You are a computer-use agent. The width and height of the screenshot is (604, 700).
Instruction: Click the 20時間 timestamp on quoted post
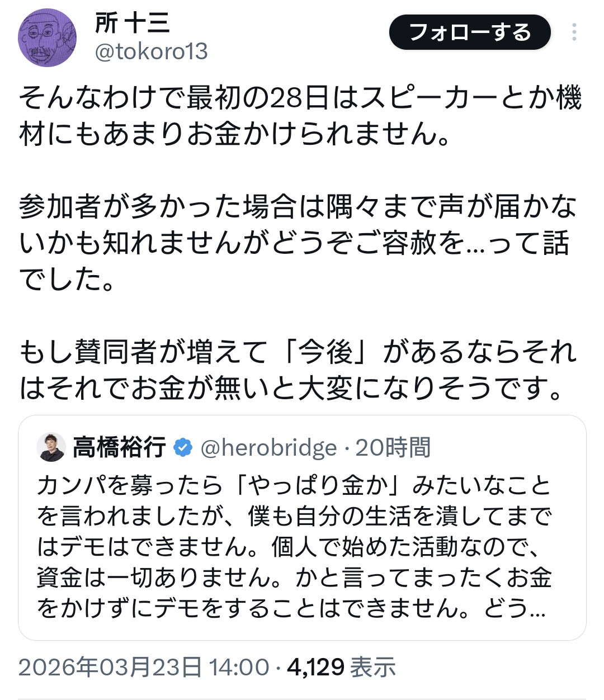click(x=393, y=448)
